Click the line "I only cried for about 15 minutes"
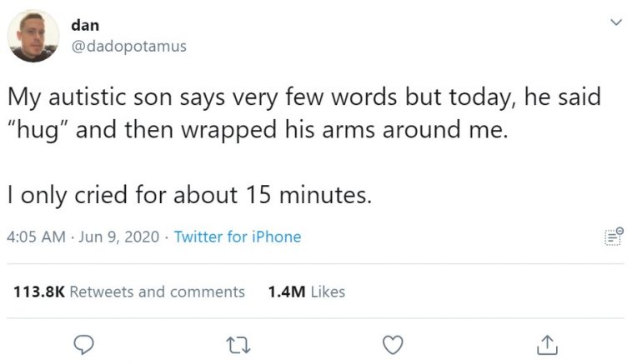 189,195
